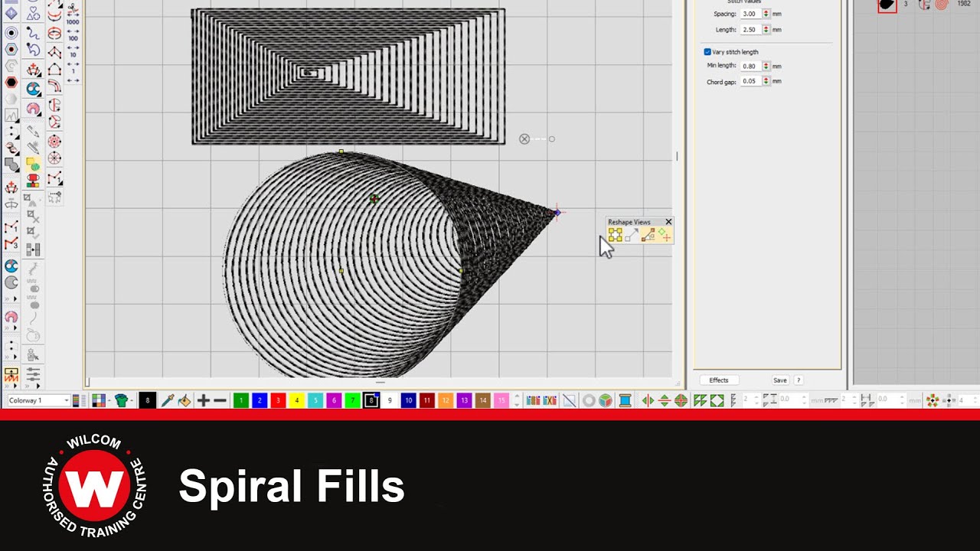This screenshot has height=551, width=980.
Task: Click the Save button in properties panel
Action: 779,380
